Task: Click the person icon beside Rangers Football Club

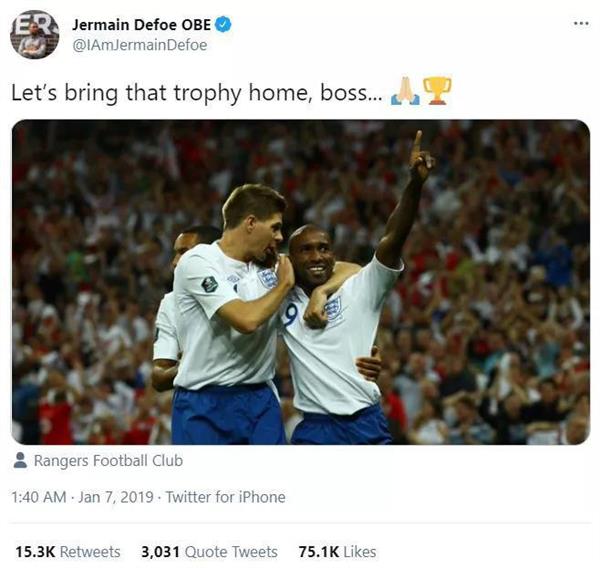Action: pos(20,460)
